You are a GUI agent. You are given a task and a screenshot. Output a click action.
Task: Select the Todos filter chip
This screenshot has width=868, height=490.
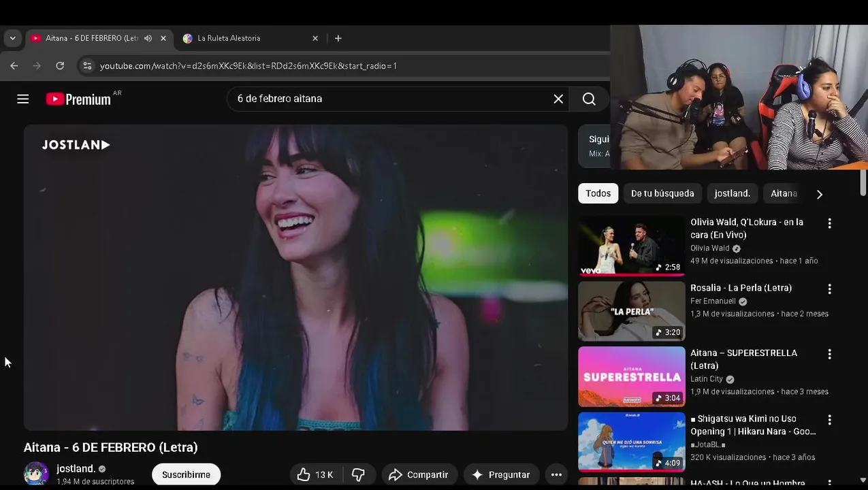(x=598, y=193)
